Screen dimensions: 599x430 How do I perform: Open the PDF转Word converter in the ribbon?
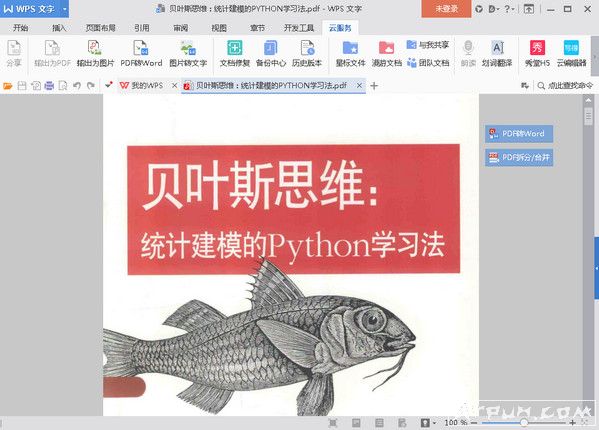(141, 53)
